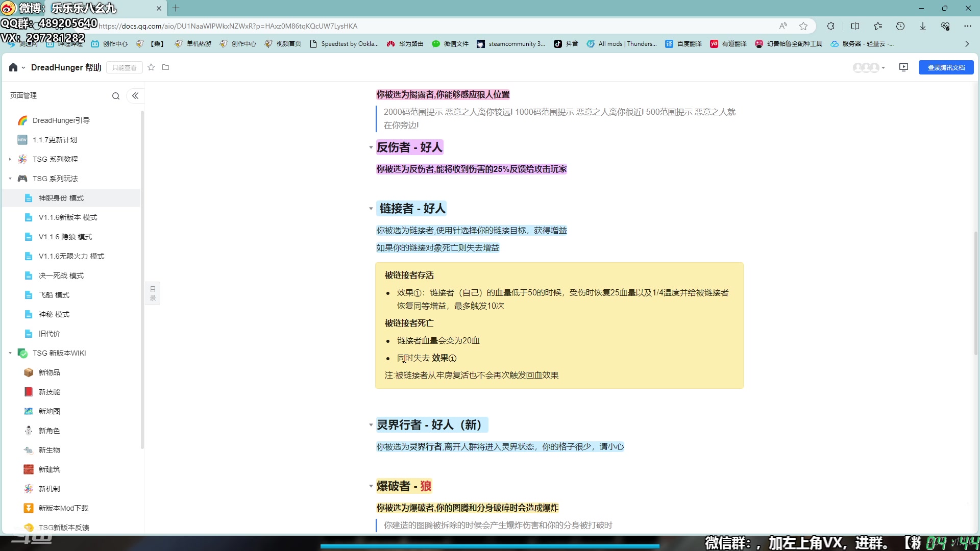This screenshot has height=551, width=980.
Task: Open browser settings and more menu
Action: (x=968, y=26)
